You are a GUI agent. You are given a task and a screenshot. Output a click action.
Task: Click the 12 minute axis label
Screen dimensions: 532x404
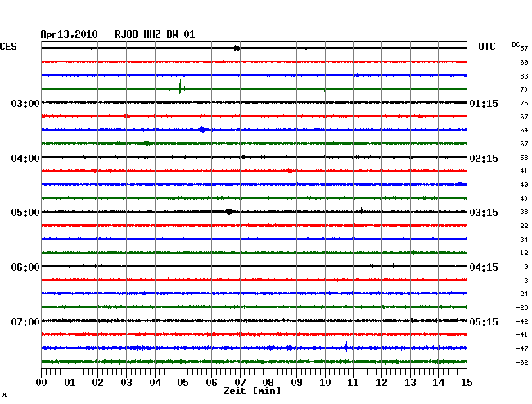tap(381, 383)
